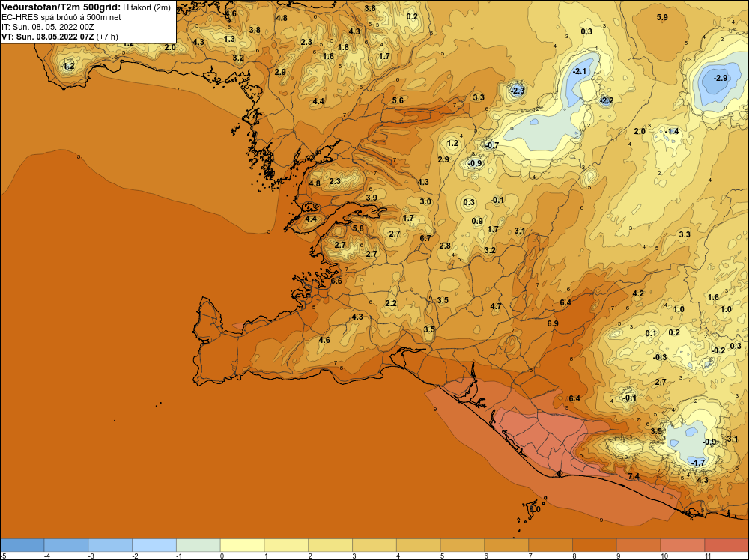Click the valid time 'VT: Sun. 08.05.2022 07Z'
This screenshot has width=749, height=560.
pos(48,37)
